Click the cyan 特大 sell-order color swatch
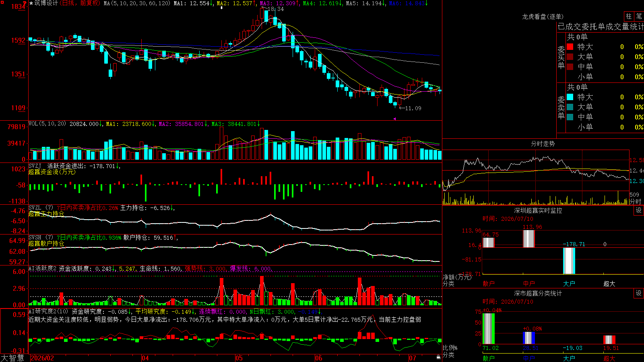 click(x=570, y=97)
